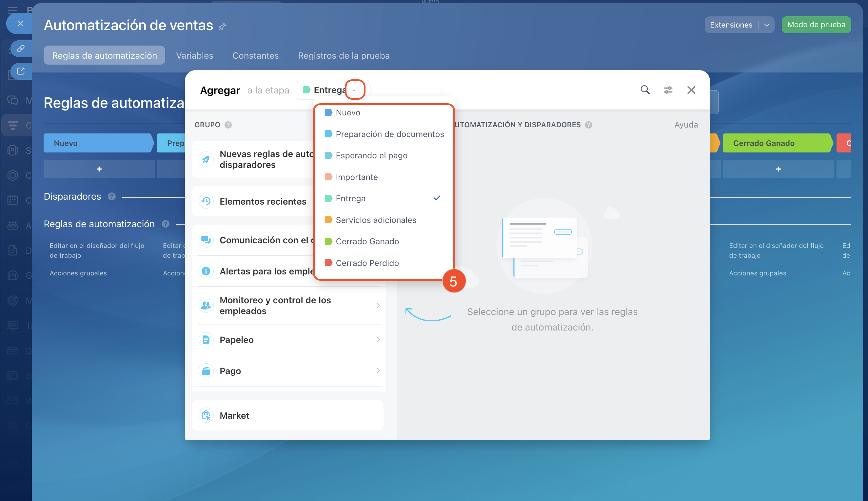The image size is (868, 501).
Task: Click the Ayuda link
Action: tap(686, 125)
